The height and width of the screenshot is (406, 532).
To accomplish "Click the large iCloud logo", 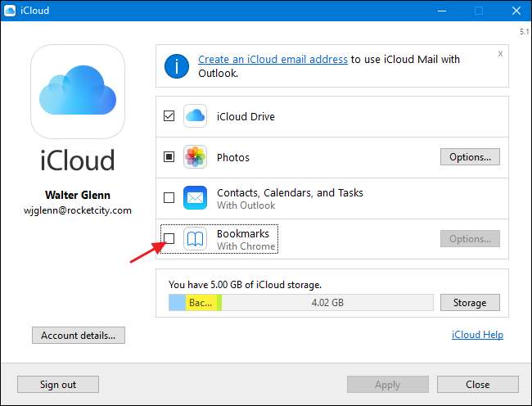I will (78, 91).
